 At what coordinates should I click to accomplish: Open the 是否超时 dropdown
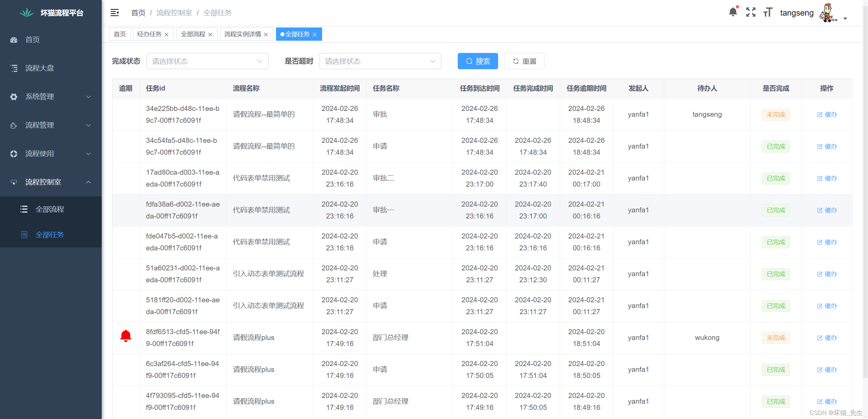point(380,61)
